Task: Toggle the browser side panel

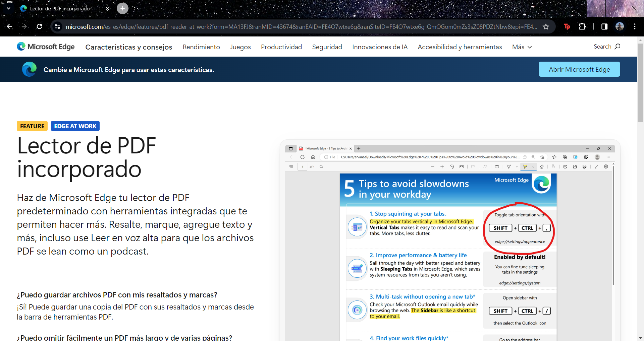Action: [604, 26]
